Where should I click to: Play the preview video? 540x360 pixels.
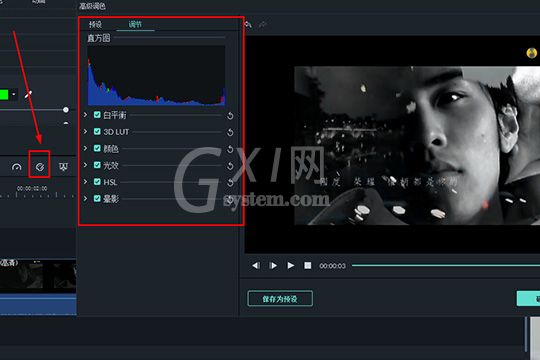tap(291, 266)
